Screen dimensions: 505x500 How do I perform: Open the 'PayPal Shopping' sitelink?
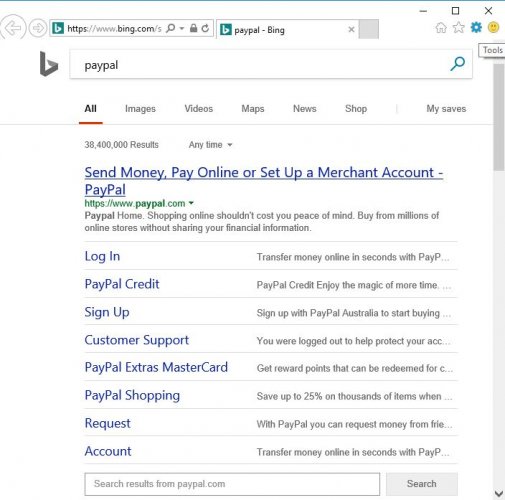(132, 395)
